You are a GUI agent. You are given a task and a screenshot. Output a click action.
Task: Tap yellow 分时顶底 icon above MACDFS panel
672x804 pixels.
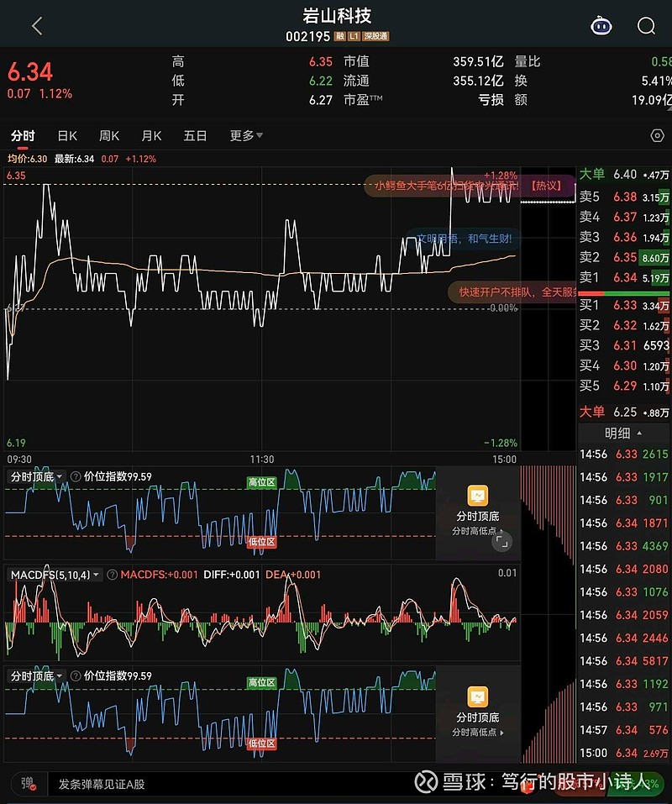(x=478, y=496)
